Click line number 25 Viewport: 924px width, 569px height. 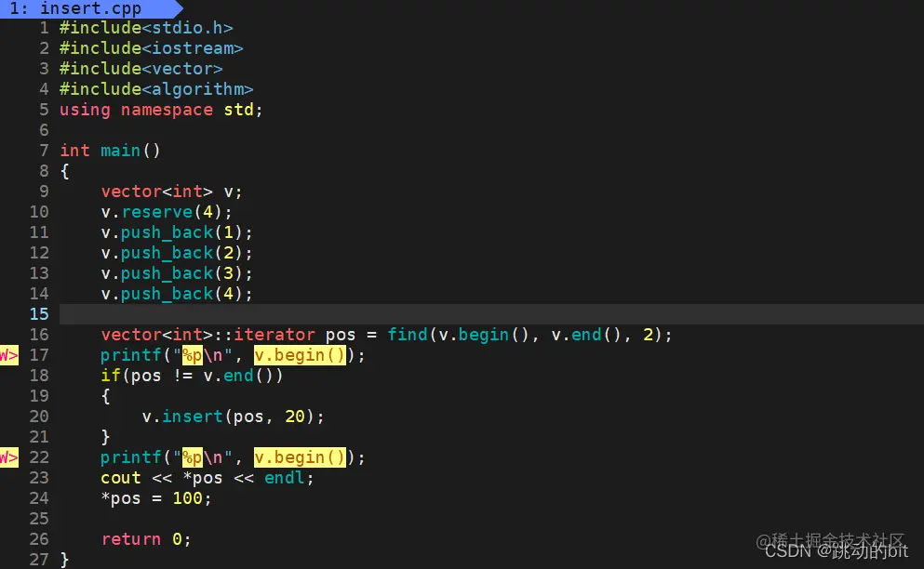click(39, 519)
